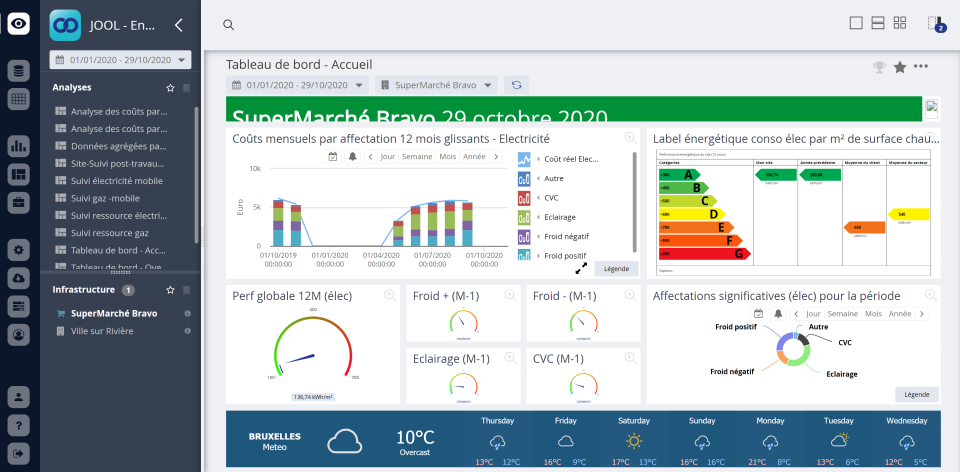The height and width of the screenshot is (472, 960).
Task: Refresh the dashboard with the reload icon
Action: [516, 86]
